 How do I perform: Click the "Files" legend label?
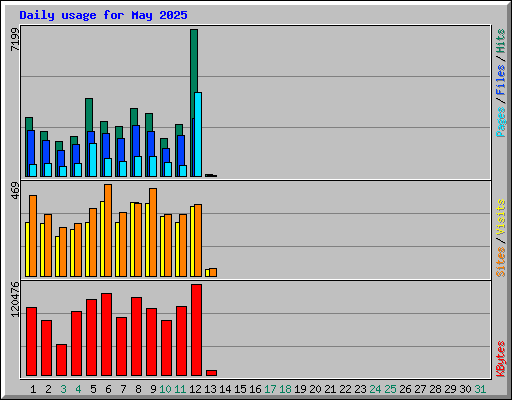tap(500, 79)
